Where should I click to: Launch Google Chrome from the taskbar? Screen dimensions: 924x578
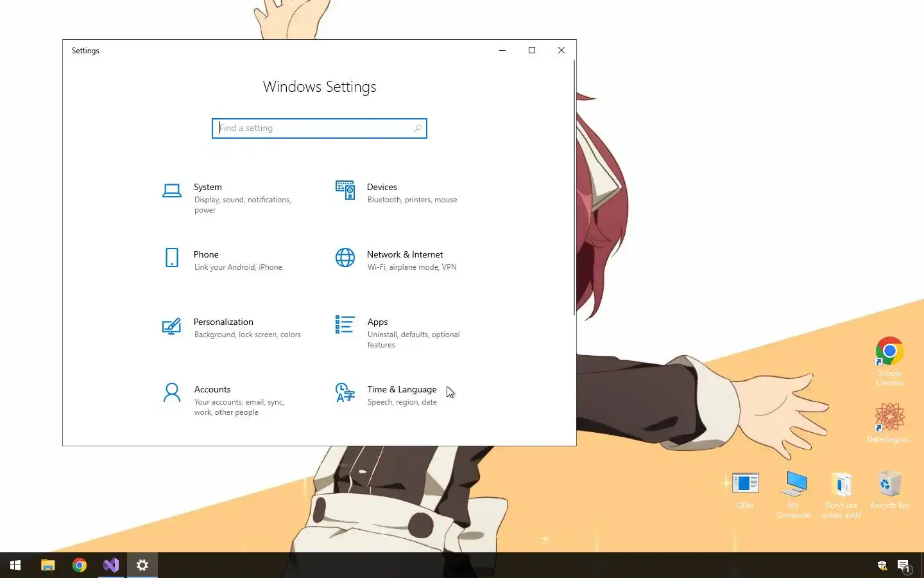[80, 565]
